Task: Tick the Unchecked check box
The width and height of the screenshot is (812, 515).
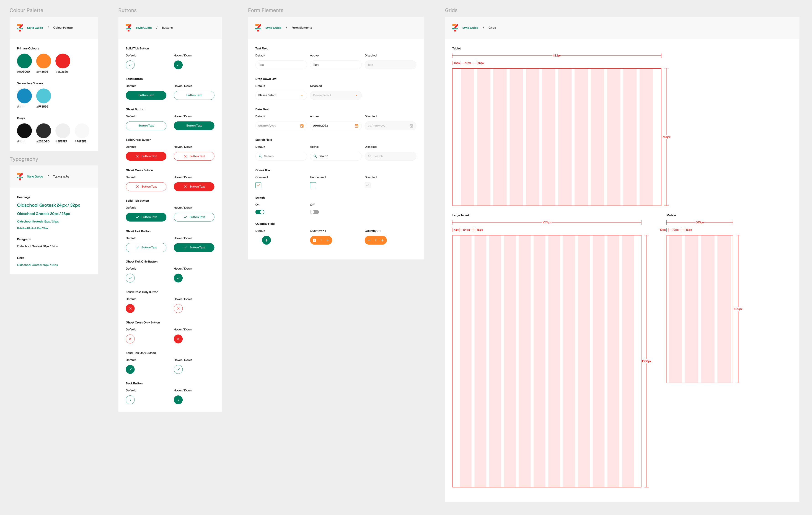Action: click(313, 185)
